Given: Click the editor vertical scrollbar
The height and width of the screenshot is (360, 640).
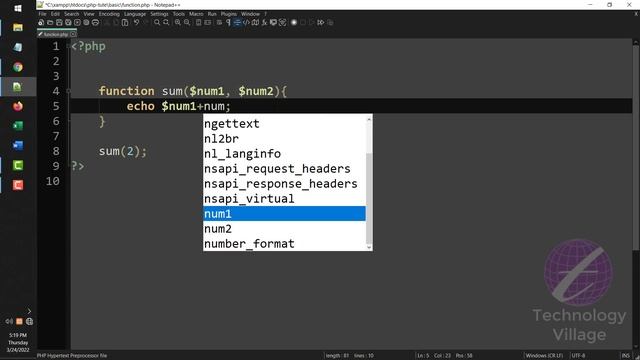Looking at the screenshot, I should (x=636, y=194).
